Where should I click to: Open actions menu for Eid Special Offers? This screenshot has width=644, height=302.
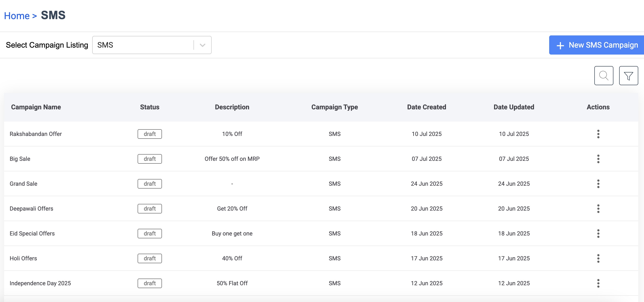coord(598,233)
